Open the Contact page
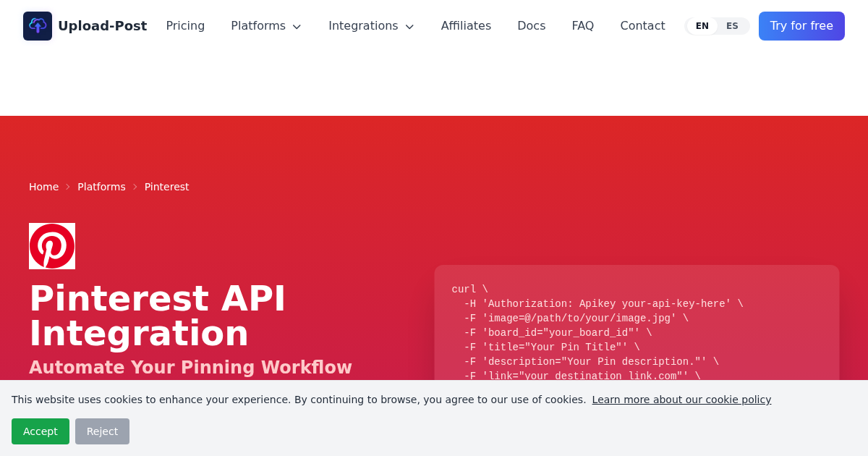 pos(642,25)
